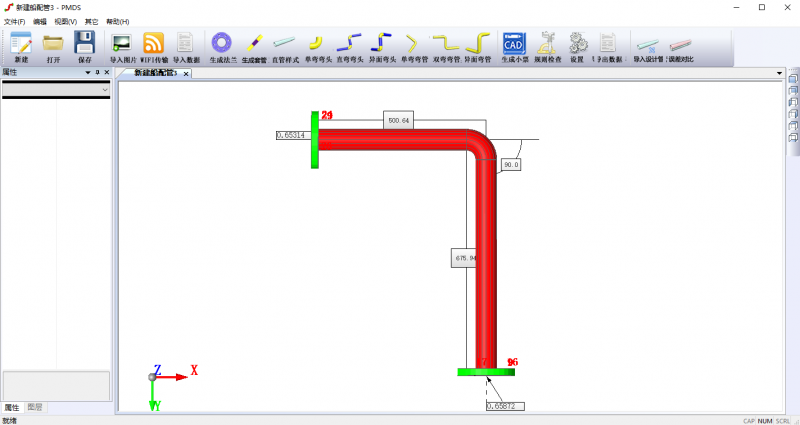This screenshot has width=800, height=425.
Task: Click the 导入设计管 pipe icon
Action: 649,43
